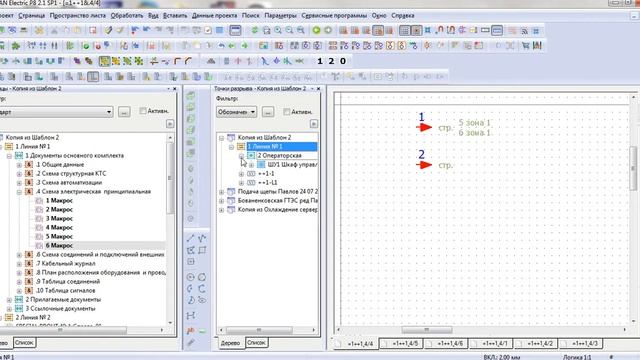Enable Актив. checkbox in pages navigator
Image resolution: width=640 pixels, height=360 pixels.
[x=143, y=111]
